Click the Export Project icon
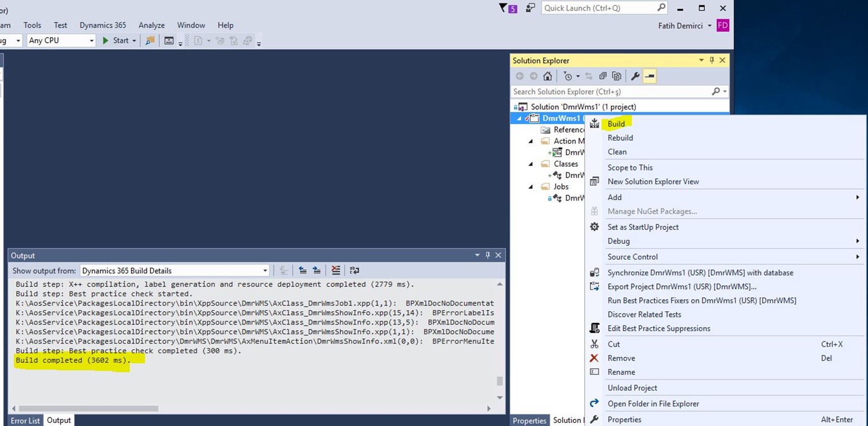Image resolution: width=868 pixels, height=426 pixels. click(595, 287)
